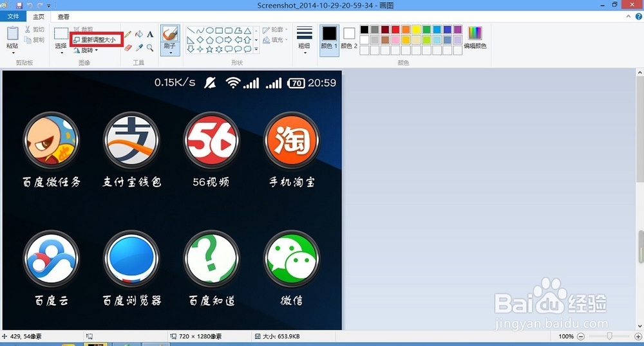Choose the Oval shape
Screen dimensions: 644x346
(209, 30)
